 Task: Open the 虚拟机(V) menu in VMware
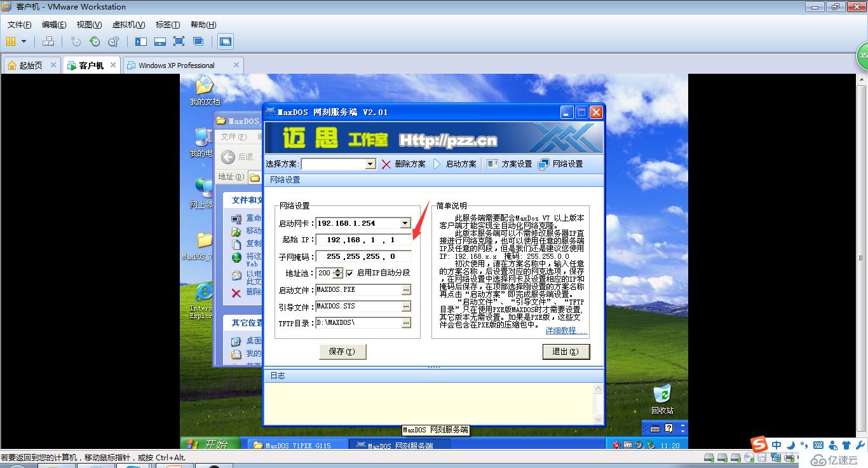coord(129,25)
